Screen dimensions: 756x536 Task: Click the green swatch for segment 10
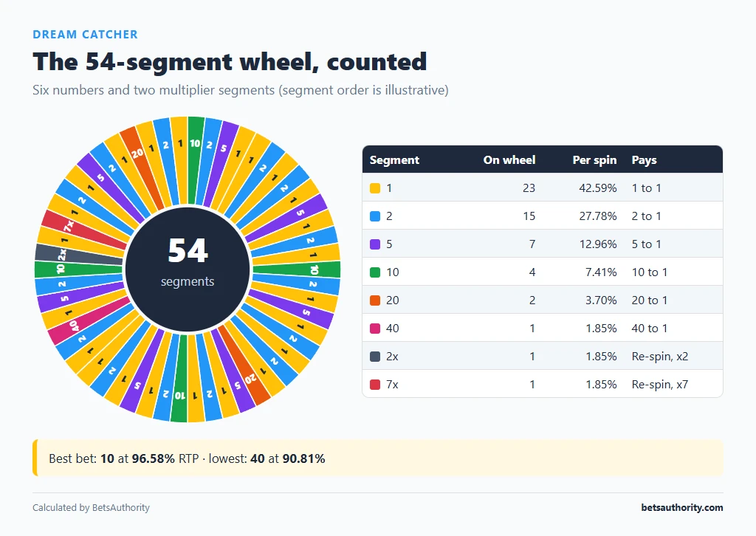coord(374,272)
